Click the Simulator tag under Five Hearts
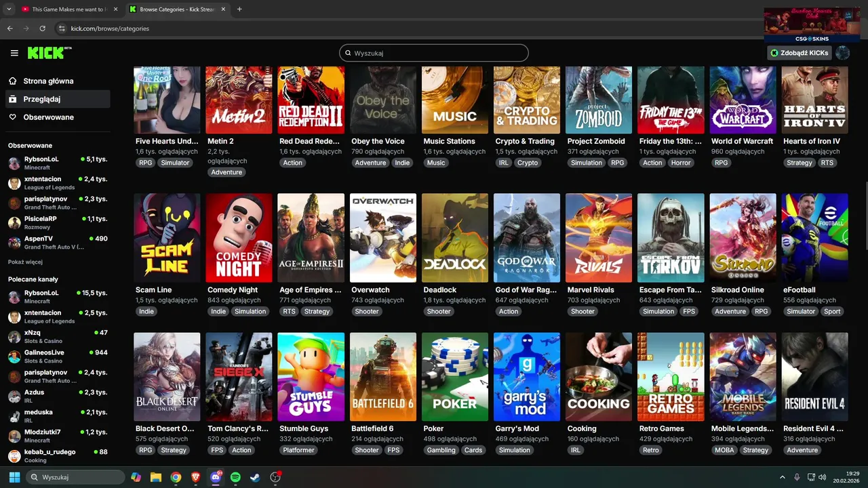868x488 pixels. click(175, 163)
